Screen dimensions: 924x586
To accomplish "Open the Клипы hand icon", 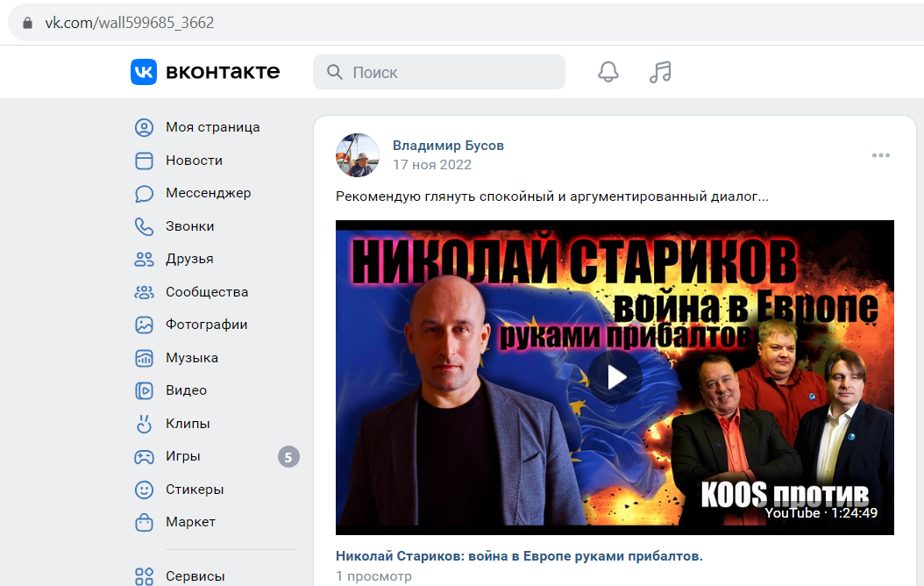I will coord(144,424).
